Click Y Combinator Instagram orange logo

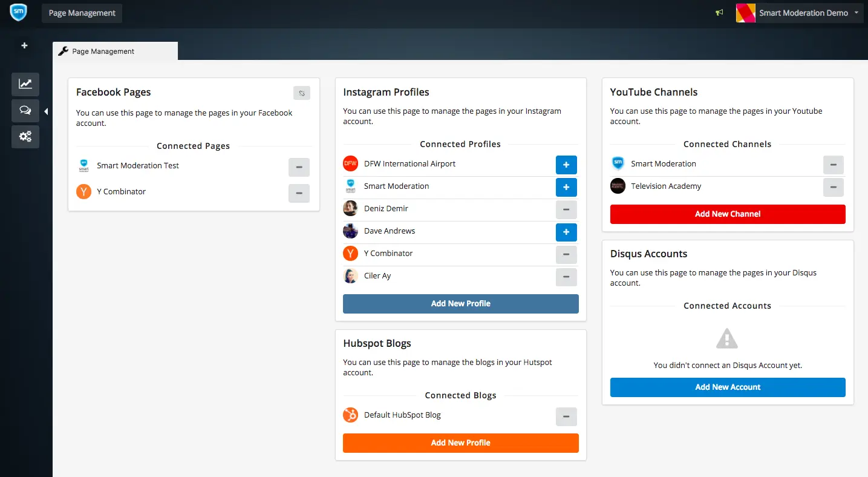coord(351,253)
